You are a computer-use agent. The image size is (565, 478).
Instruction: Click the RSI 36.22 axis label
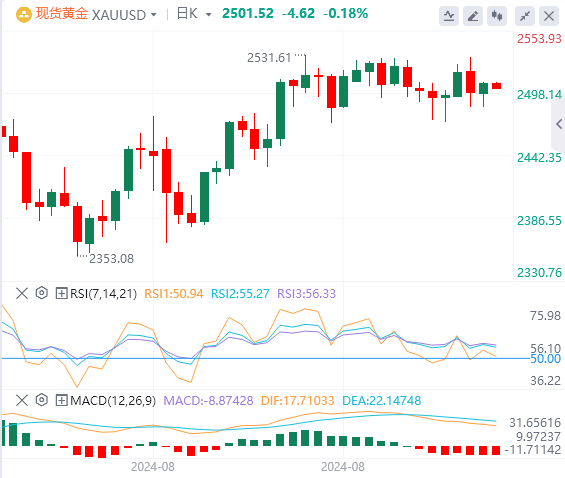[546, 381]
